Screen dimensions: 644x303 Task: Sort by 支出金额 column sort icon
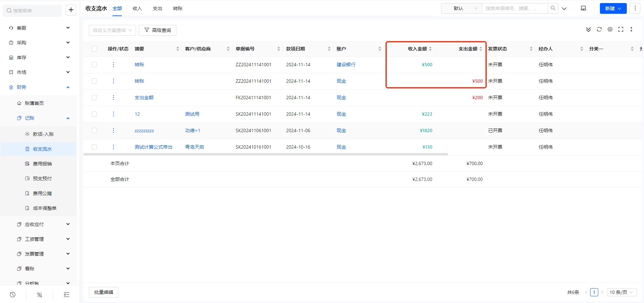tap(481, 49)
